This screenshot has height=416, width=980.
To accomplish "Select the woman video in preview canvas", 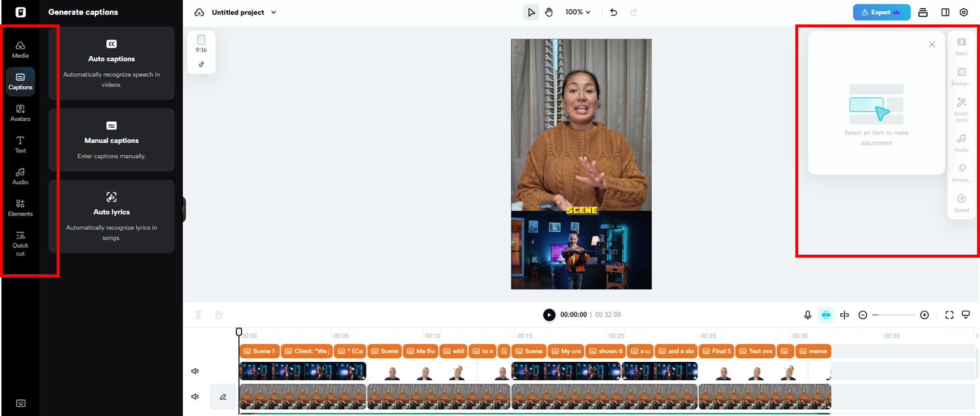I will pos(581,125).
